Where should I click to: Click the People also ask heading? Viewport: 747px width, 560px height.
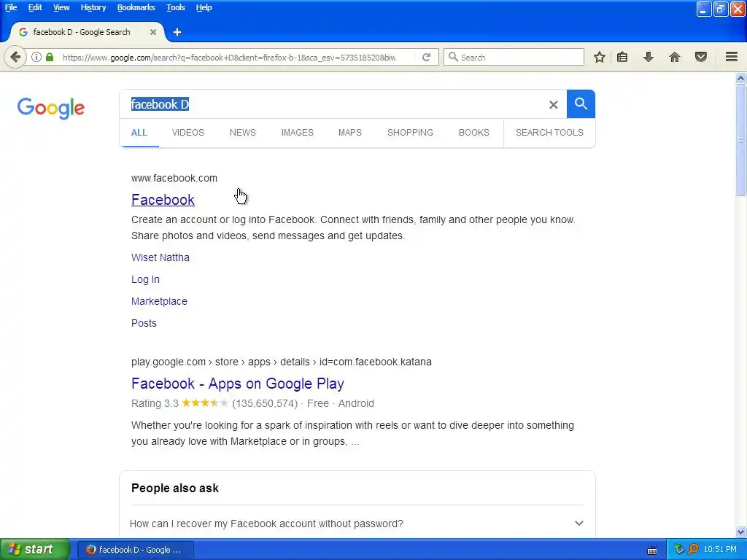click(x=175, y=488)
